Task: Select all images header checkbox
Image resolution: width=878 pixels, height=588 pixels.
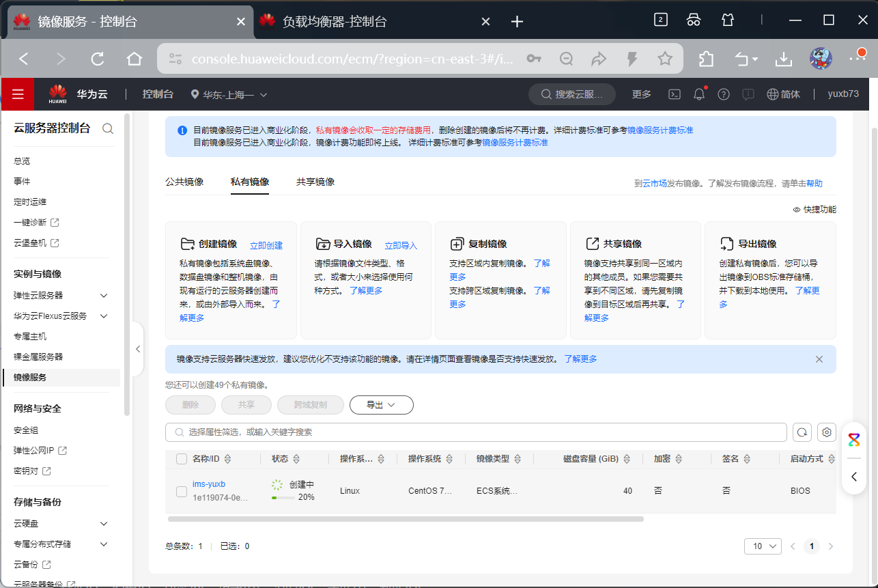Action: click(x=182, y=459)
